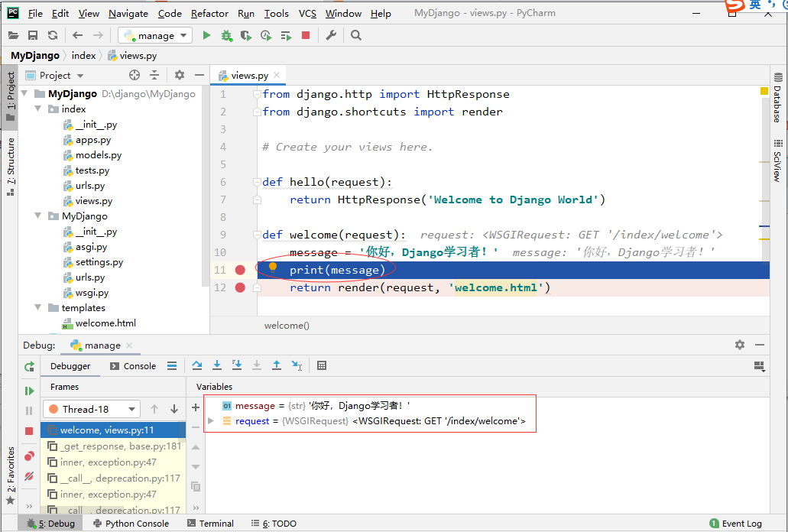Screen dimensions: 788x532
Task: Expand the request variable
Action: (x=211, y=421)
